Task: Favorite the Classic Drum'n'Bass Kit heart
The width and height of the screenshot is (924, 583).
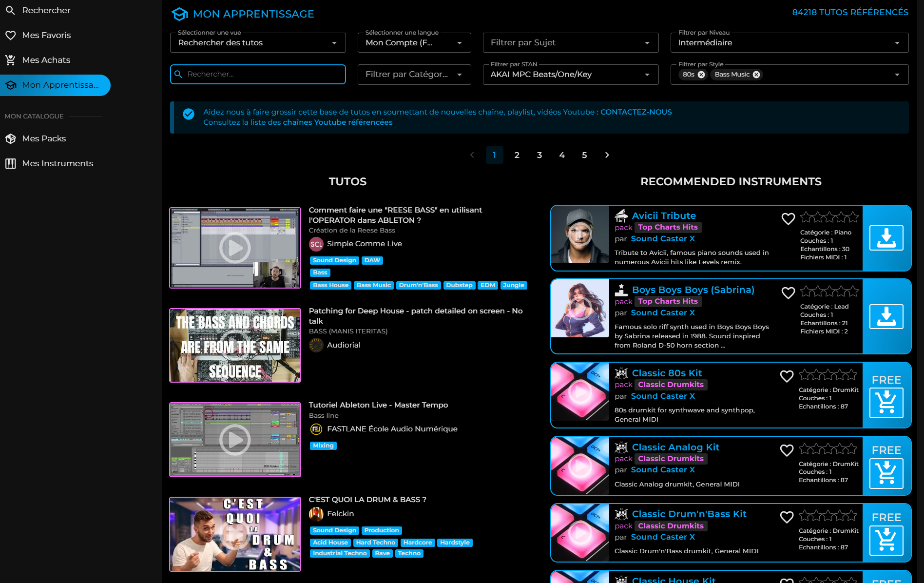Action: 787,517
